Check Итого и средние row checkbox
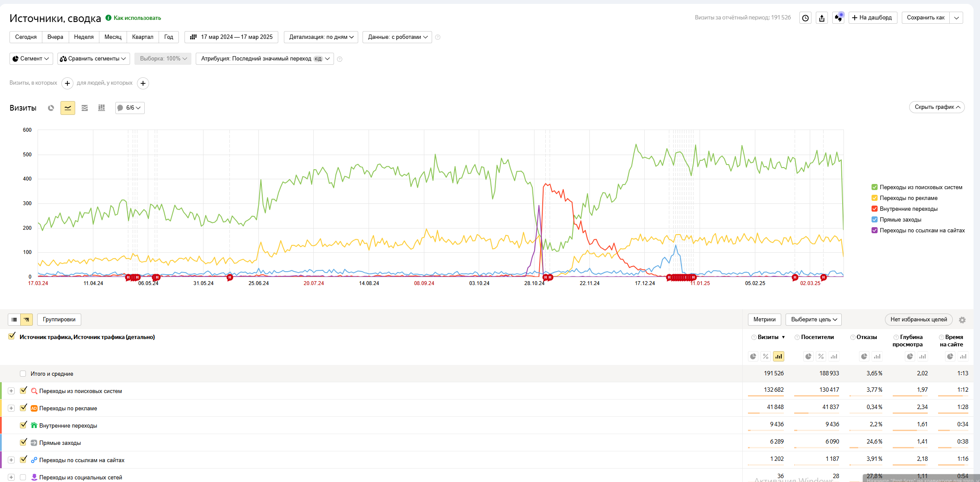980x482 pixels. coord(23,374)
